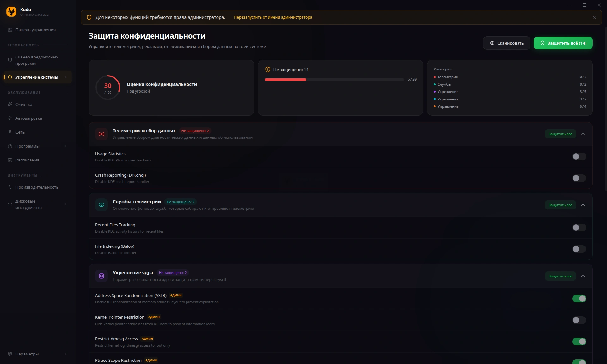Click the red unprotected progress bar
Image resolution: width=607 pixels, height=364 pixels.
285,80
